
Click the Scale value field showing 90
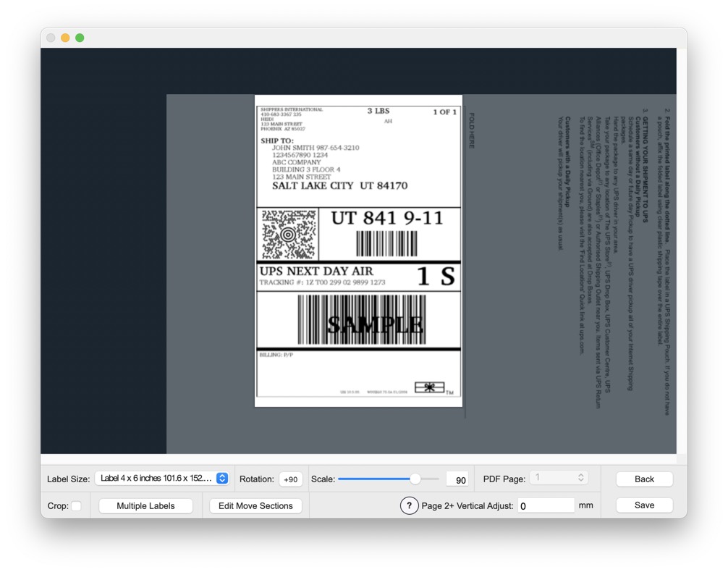click(457, 479)
